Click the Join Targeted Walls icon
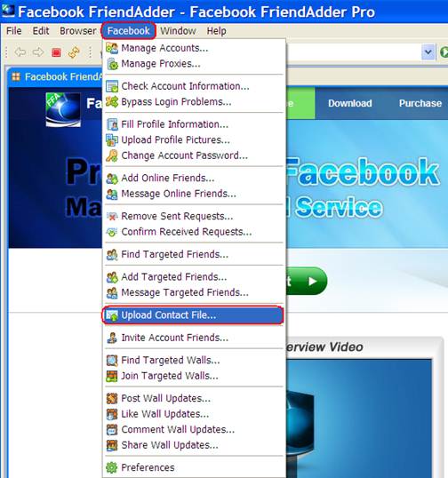Viewport: 448px width, 478px height. 112,376
